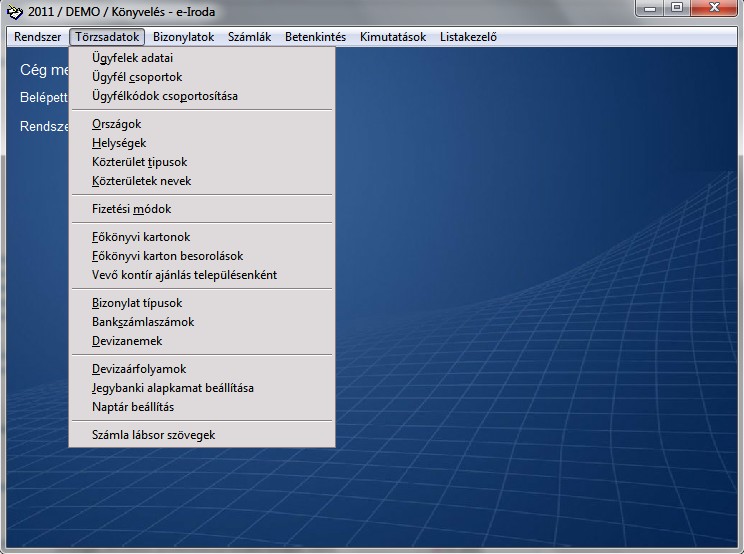Open Devizaárfolyamok
The height and width of the screenshot is (554, 744).
point(138,369)
